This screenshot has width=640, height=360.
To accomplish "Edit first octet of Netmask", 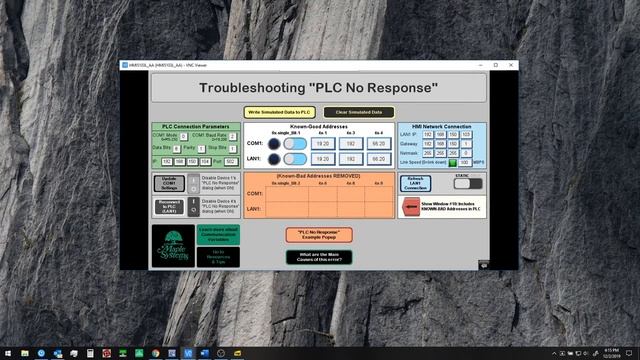I will click(x=427, y=153).
